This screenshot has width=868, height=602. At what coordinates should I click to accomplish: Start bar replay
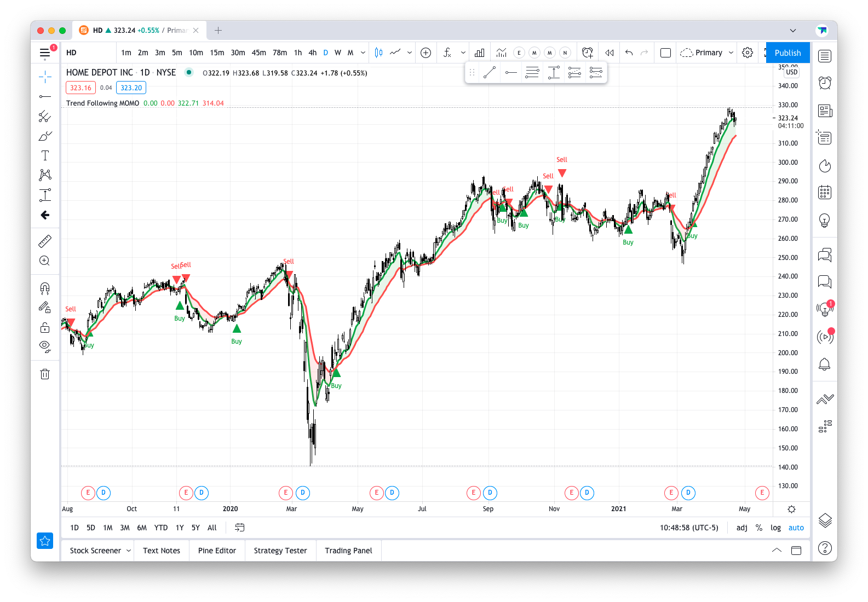(610, 53)
